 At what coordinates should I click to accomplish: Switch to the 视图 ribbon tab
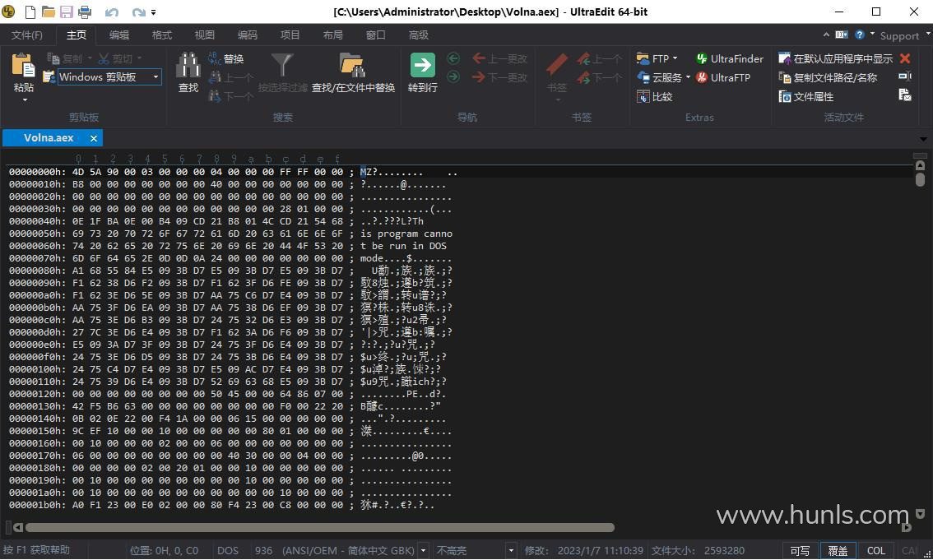coord(205,35)
